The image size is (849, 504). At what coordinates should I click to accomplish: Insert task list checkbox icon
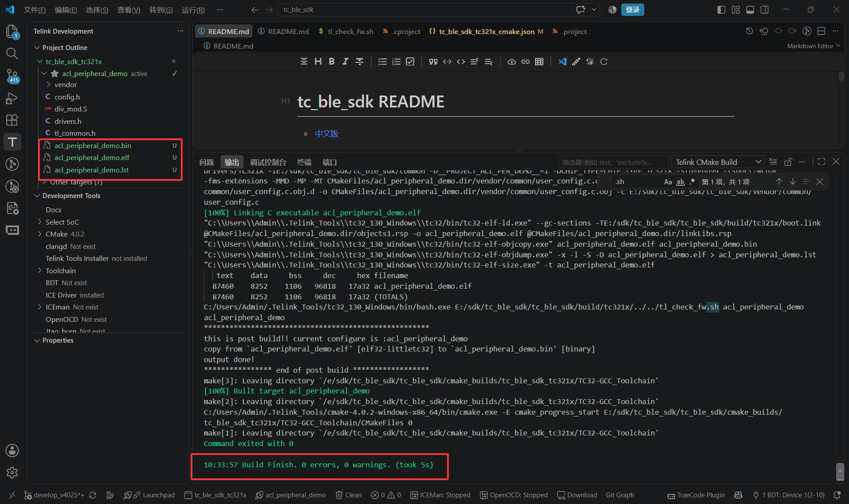pos(410,61)
